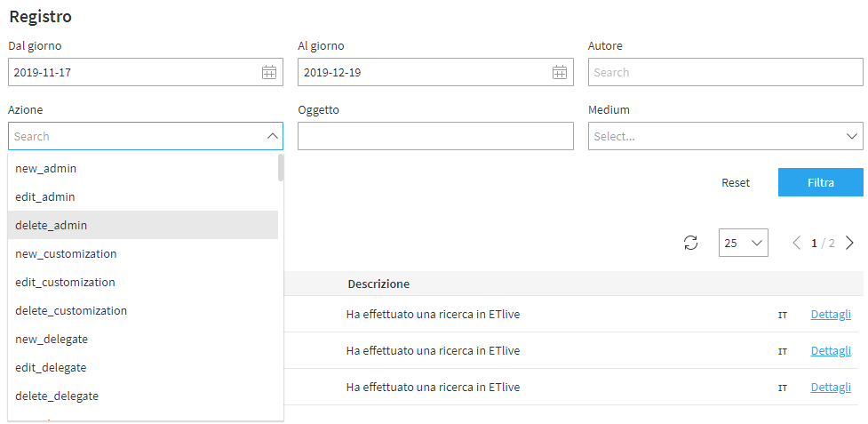This screenshot has width=868, height=424.
Task: Choose delete_admin action option
Action: point(52,225)
